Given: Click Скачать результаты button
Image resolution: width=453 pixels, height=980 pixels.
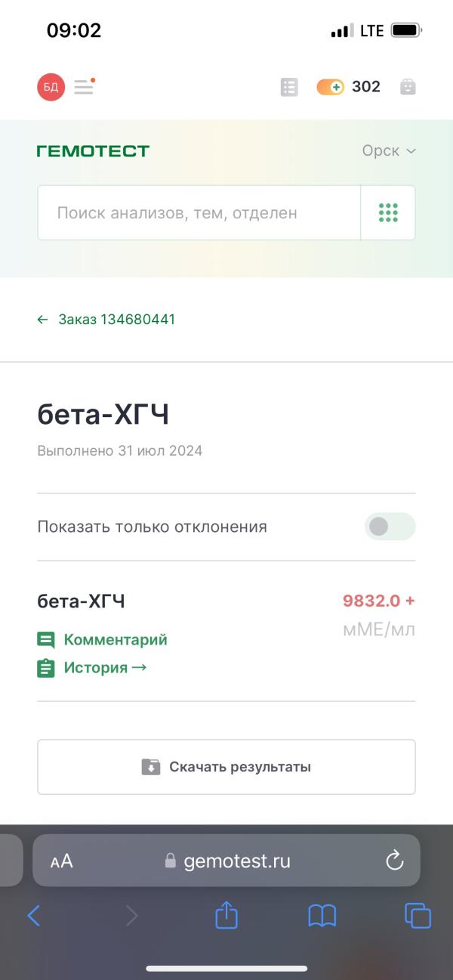Looking at the screenshot, I should (x=226, y=767).
